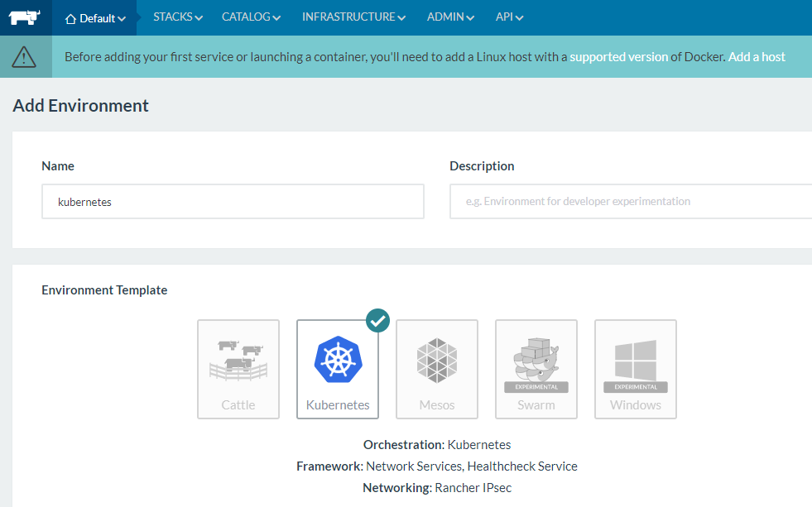Click the Mesos hexagon icon
Viewport: 812px width, 507px height.
pos(437,361)
